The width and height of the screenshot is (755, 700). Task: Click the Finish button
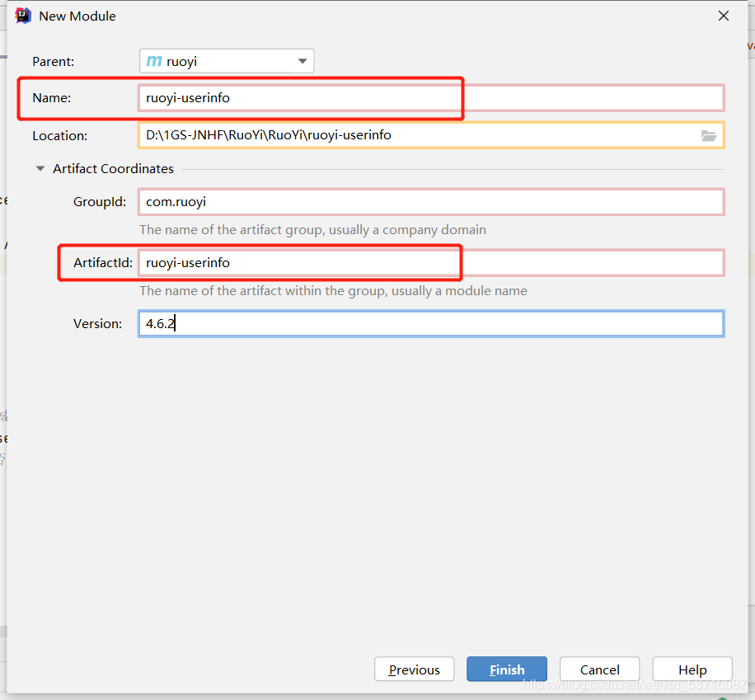click(507, 669)
